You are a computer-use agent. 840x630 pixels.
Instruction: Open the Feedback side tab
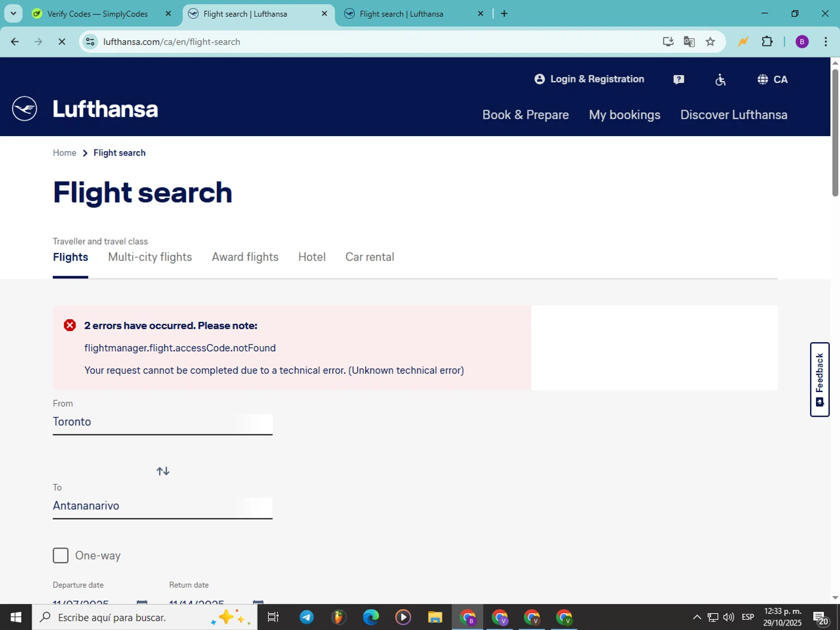(819, 380)
